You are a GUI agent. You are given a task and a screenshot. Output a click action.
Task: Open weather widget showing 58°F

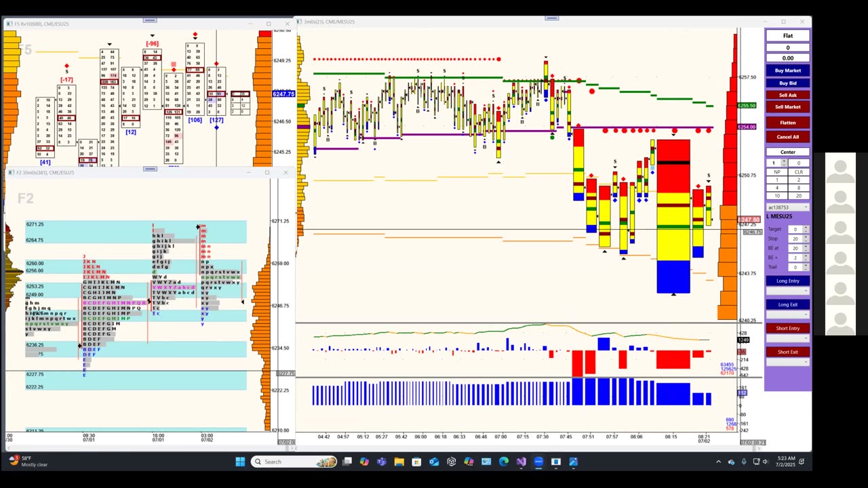[28, 462]
